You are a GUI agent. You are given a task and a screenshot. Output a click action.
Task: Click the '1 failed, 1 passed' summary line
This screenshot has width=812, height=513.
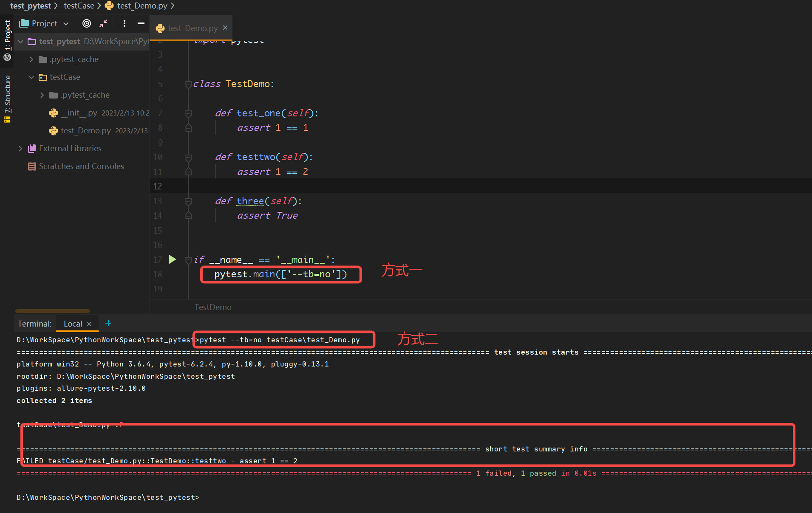536,473
